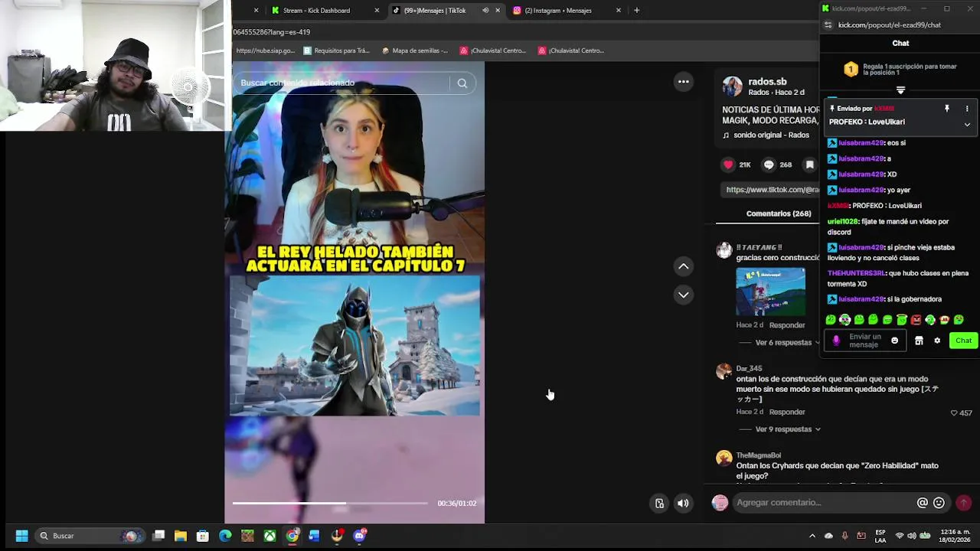Toggle auto-scroll icon beside volume
This screenshot has height=551, width=980.
coord(659,503)
